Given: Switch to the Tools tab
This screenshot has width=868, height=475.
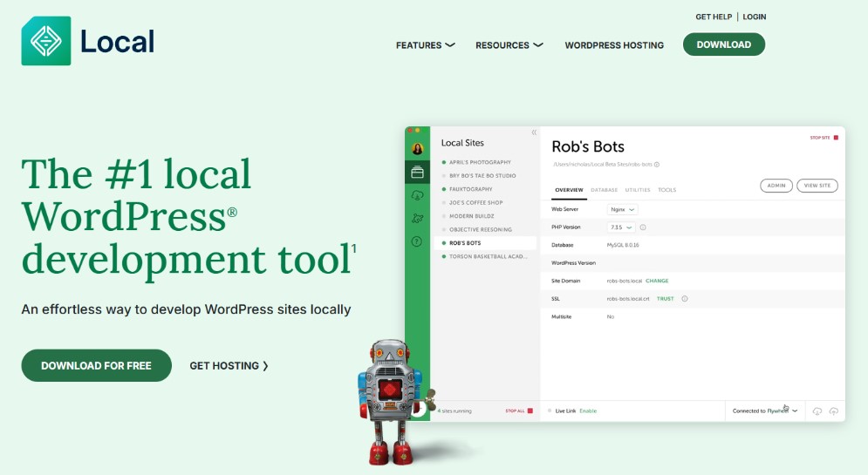Looking at the screenshot, I should [667, 190].
